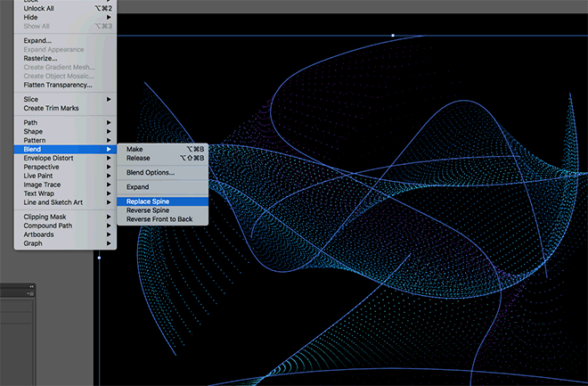Pick Reverse Front to Back
Image resolution: width=588 pixels, height=386 pixels.
(x=159, y=219)
